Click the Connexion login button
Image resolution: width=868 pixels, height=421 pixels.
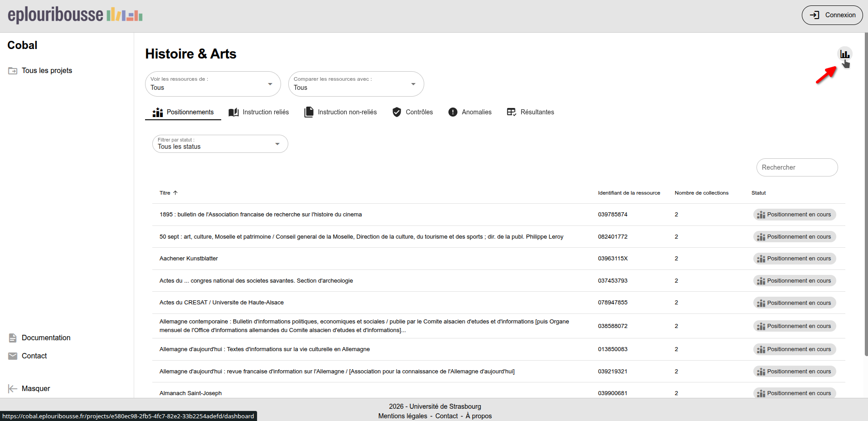click(832, 15)
